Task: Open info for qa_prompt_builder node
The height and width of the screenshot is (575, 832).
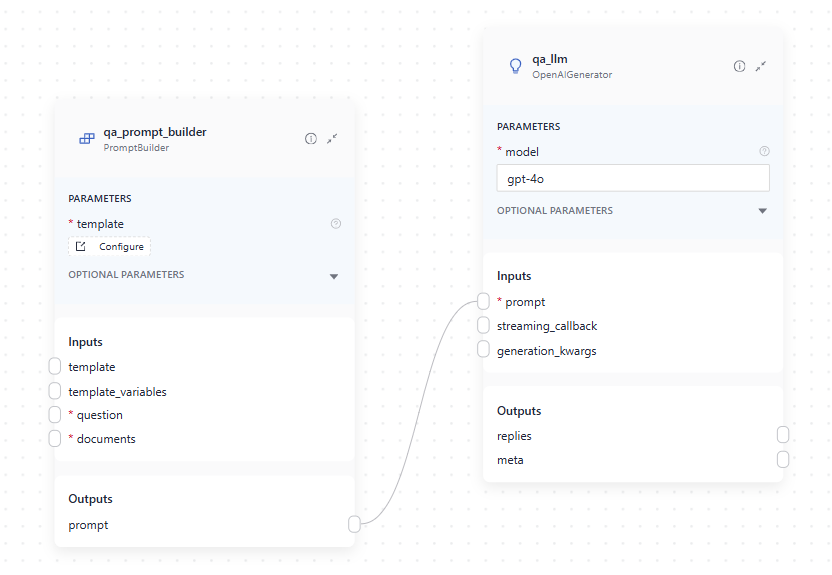Action: (311, 138)
